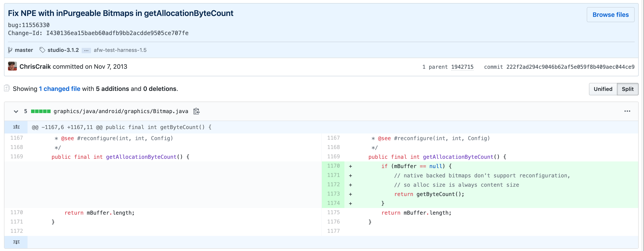Switch to the Split diff view
This screenshot has height=251, width=644.
click(x=627, y=89)
